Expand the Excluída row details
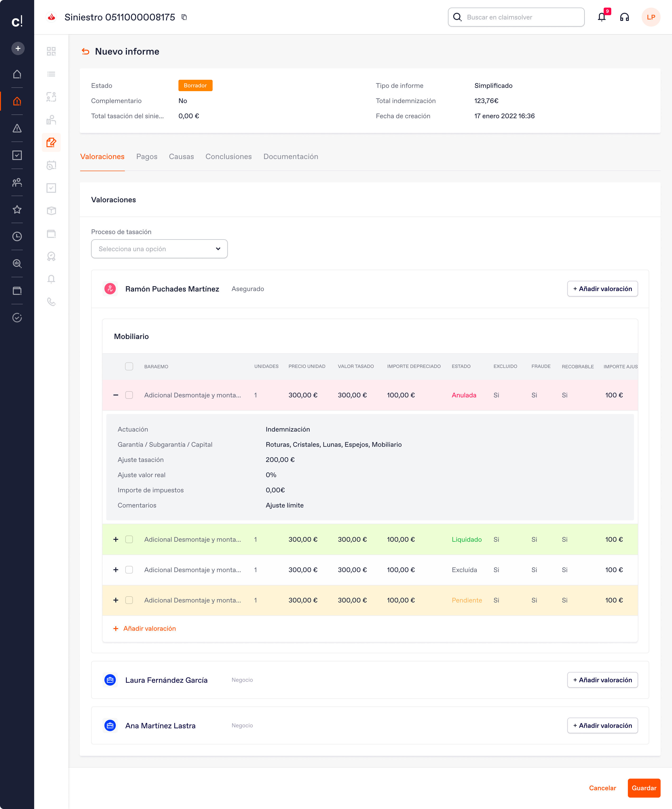 pyautogui.click(x=116, y=570)
